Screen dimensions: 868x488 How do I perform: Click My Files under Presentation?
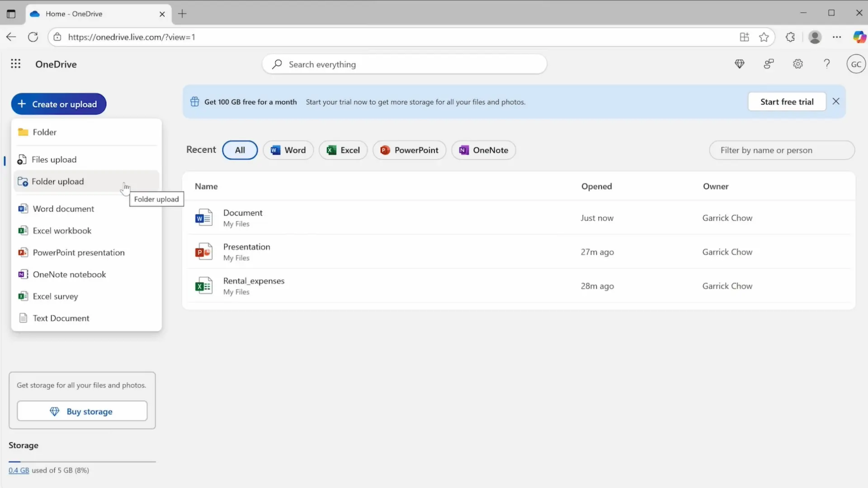[x=236, y=258]
